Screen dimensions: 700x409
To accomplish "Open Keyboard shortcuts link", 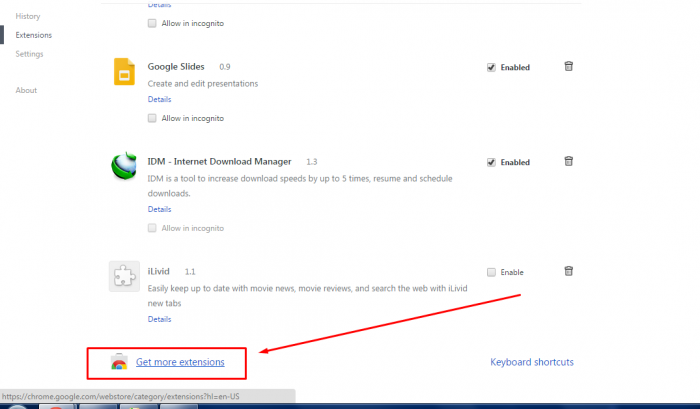I will click(532, 362).
